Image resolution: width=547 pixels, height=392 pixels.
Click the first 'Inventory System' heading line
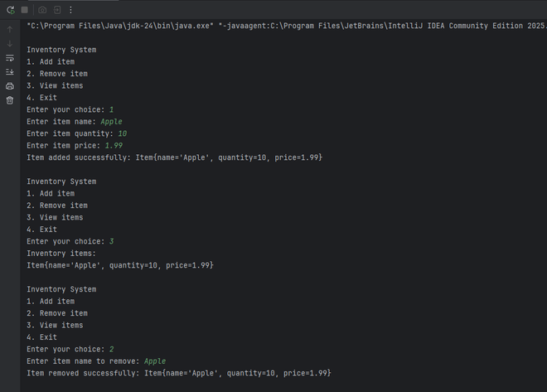point(61,50)
